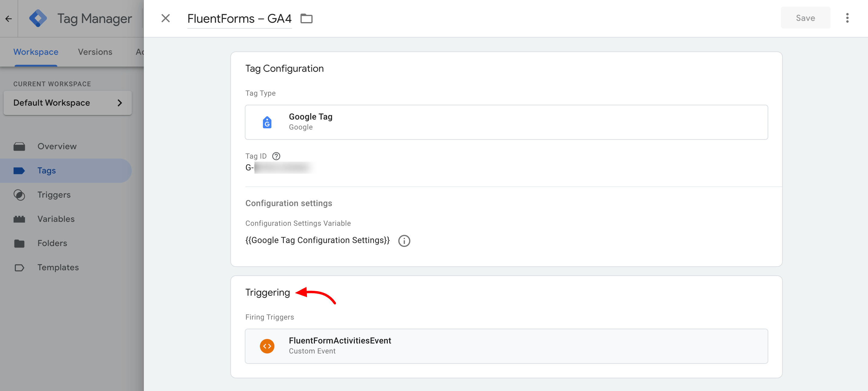Open Triggers in the sidebar

click(x=54, y=195)
